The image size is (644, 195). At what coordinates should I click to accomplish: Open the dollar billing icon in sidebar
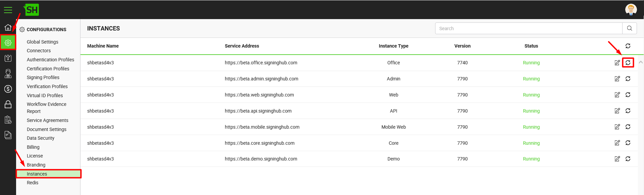point(8,89)
